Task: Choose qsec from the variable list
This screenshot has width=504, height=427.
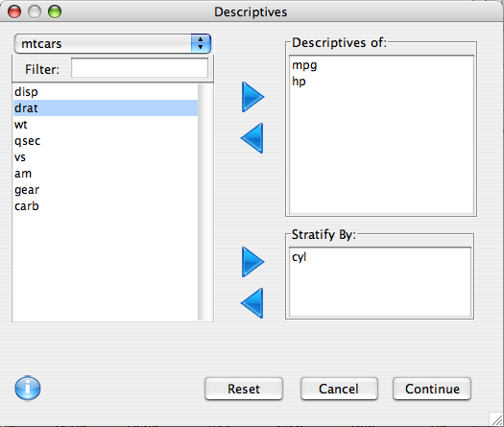Action: coord(106,141)
